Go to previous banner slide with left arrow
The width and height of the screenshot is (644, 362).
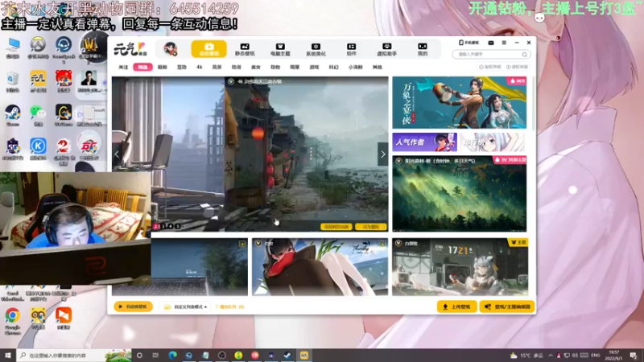117,154
